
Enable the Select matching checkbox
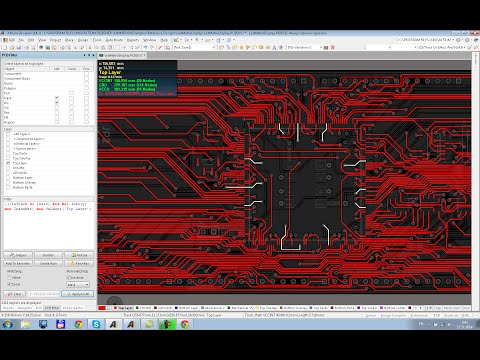tap(9, 277)
